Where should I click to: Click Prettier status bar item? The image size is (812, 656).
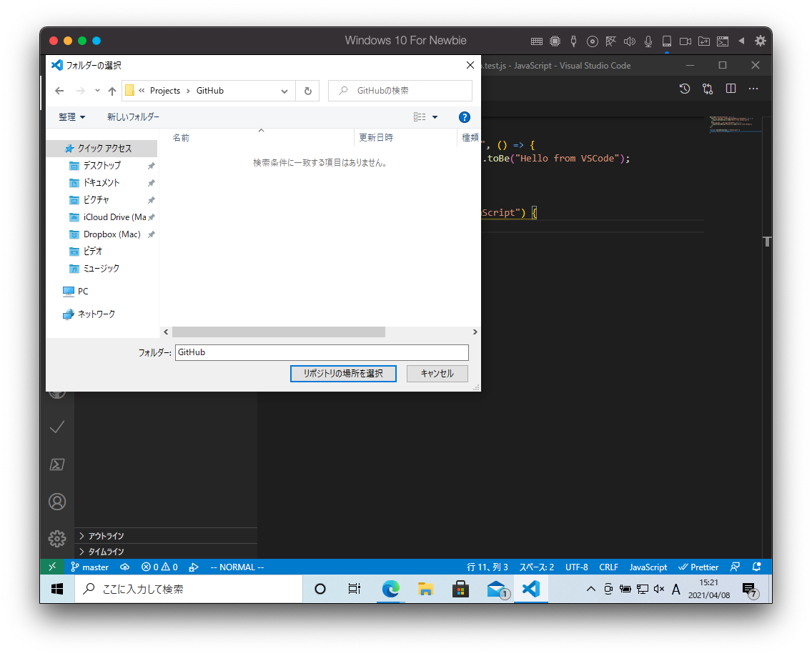[698, 567]
